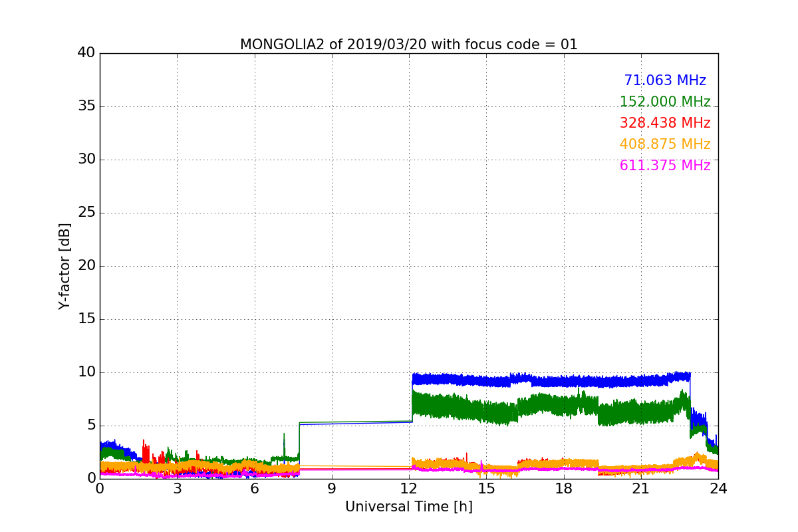Click the x-axis tick label 9
Screen dimensions: 798x532
(x=332, y=489)
